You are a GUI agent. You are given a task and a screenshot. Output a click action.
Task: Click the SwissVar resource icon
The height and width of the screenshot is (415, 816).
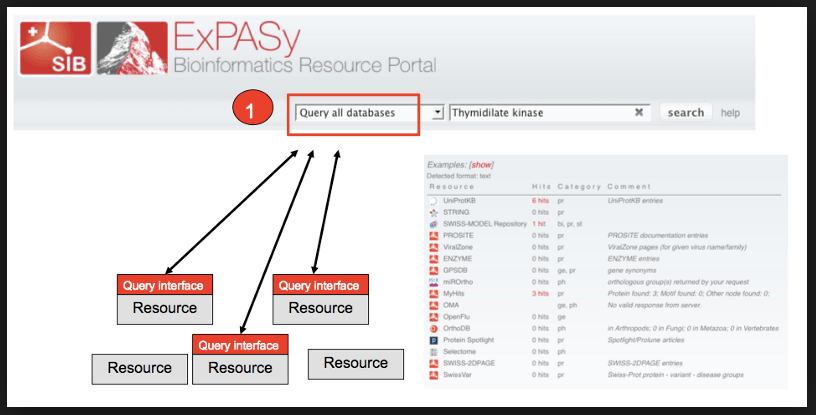[x=434, y=375]
